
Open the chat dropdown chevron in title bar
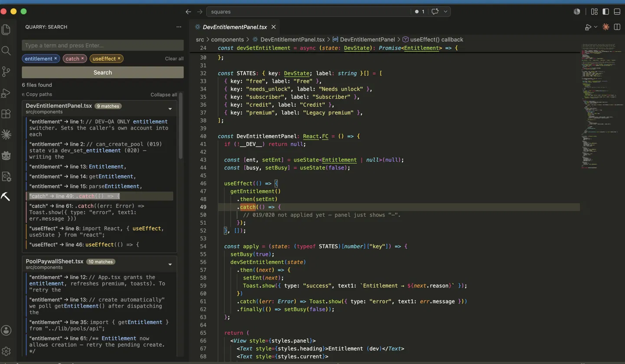(x=445, y=12)
